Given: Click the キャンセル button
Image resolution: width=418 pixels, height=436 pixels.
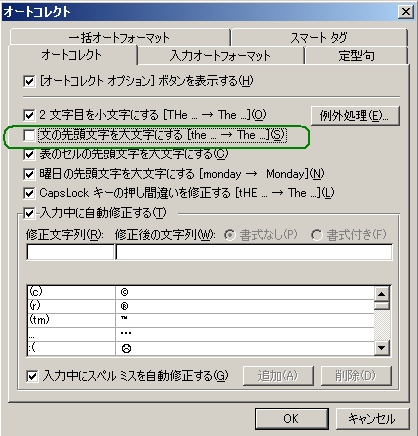Looking at the screenshot, I should tap(372, 419).
